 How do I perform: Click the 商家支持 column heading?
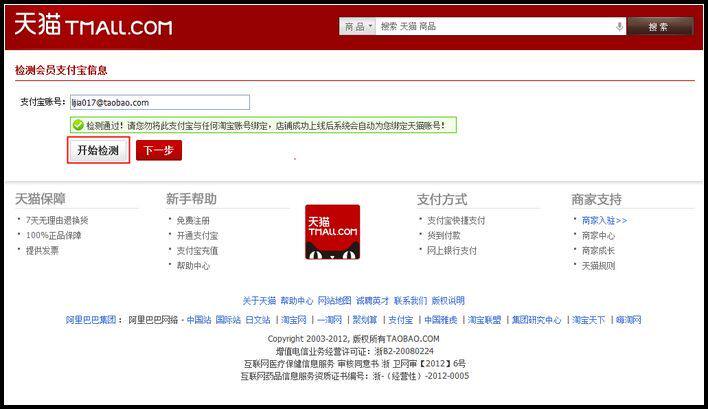point(596,199)
